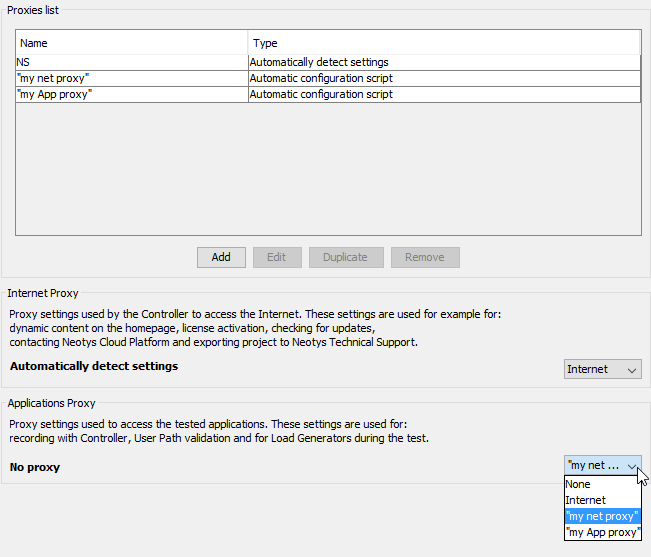Click the 'Automatically detect settings' type cell in the table
651x557 pixels.
pos(444,62)
